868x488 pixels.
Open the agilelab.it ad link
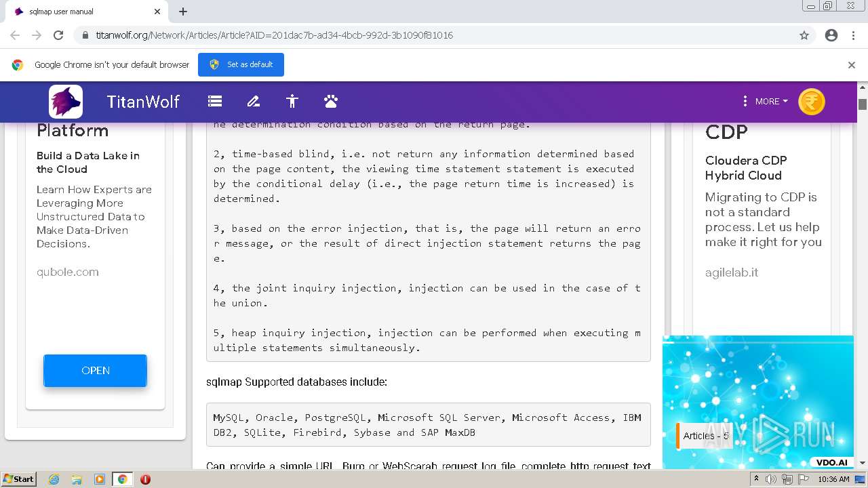(732, 272)
